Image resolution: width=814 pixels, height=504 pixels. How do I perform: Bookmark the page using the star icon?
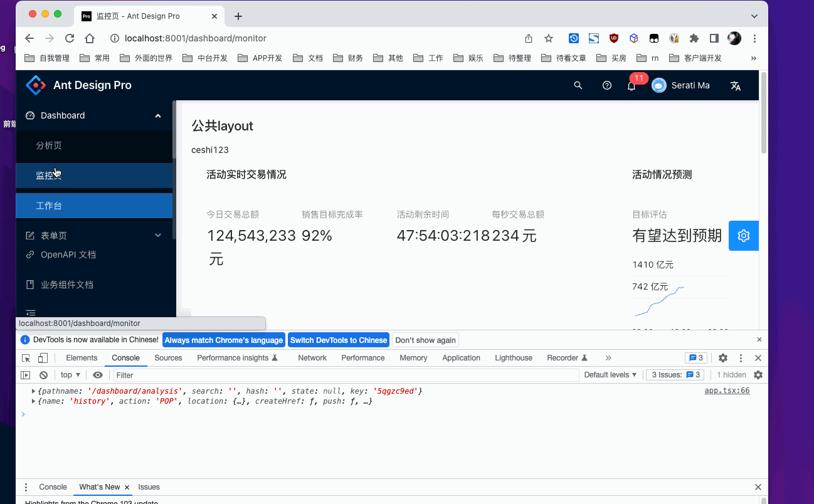(x=548, y=38)
